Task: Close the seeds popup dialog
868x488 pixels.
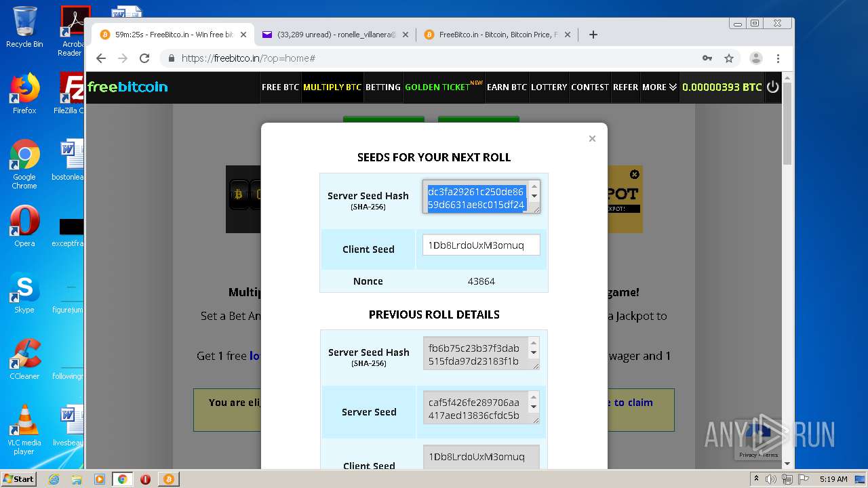Action: tap(592, 138)
